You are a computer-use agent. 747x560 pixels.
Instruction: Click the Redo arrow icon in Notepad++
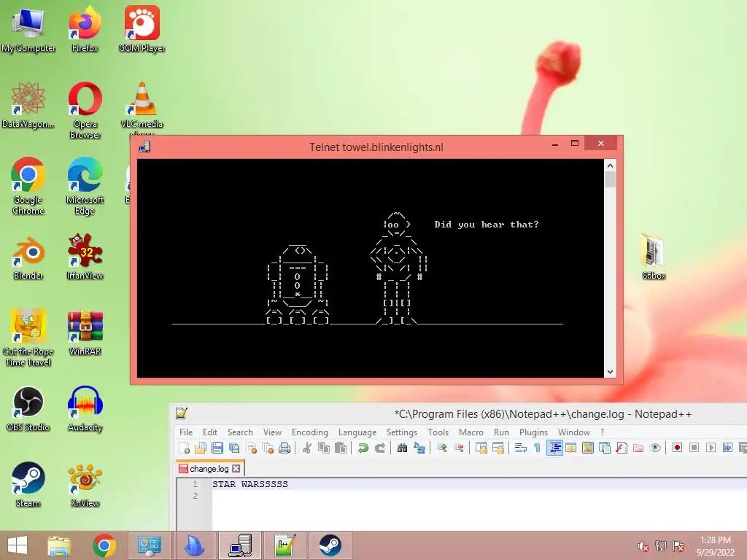(379, 448)
